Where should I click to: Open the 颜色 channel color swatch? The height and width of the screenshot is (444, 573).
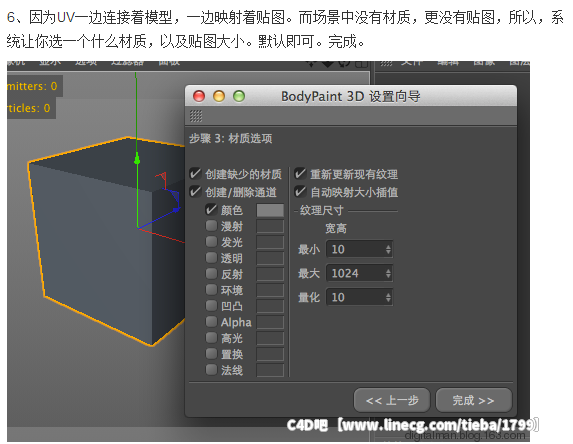click(x=270, y=210)
